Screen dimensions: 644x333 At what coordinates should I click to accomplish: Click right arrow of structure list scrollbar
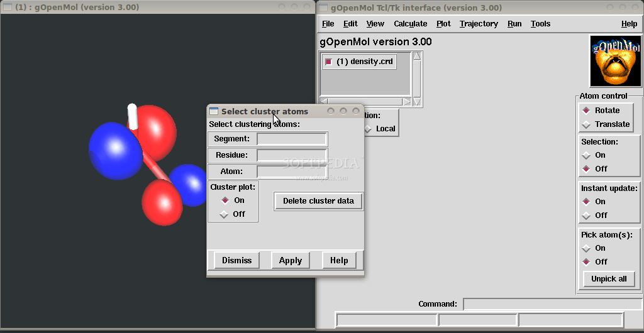(x=407, y=102)
